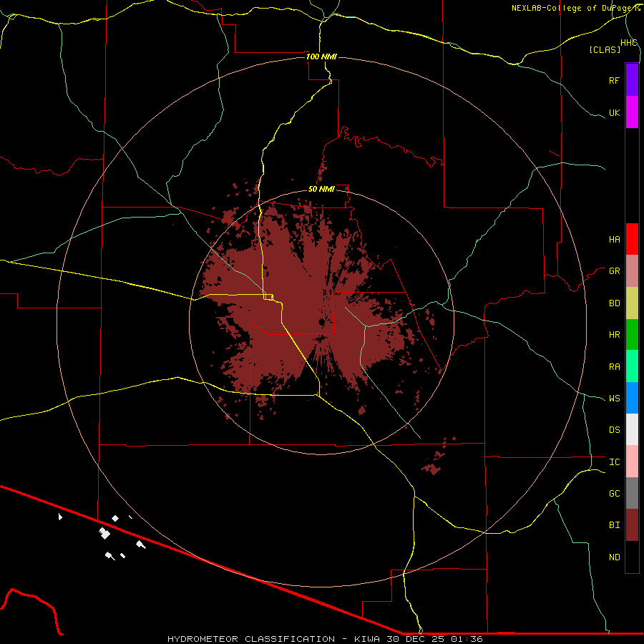Select the GC gray legend swatch
Image resolution: width=644 pixels, height=644 pixels.
tap(632, 493)
